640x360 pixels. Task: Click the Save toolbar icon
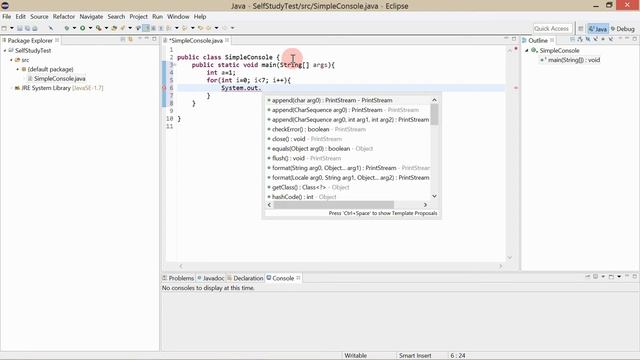(x=19, y=28)
